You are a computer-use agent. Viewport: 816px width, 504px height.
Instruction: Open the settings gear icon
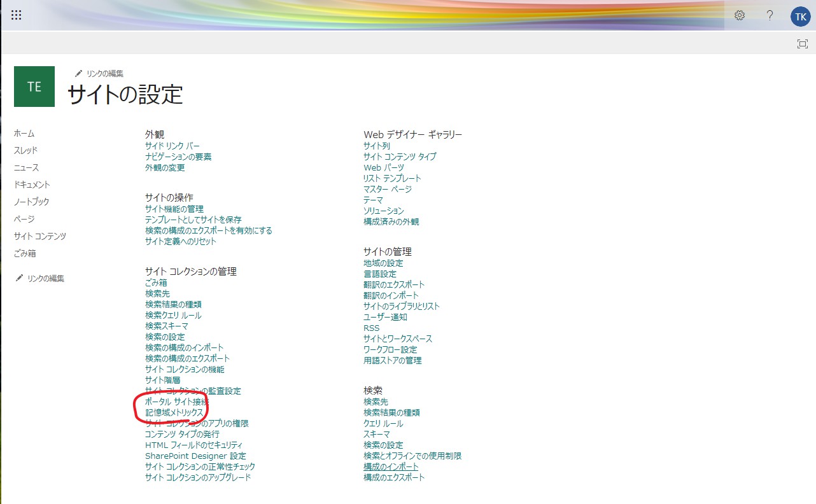[740, 15]
